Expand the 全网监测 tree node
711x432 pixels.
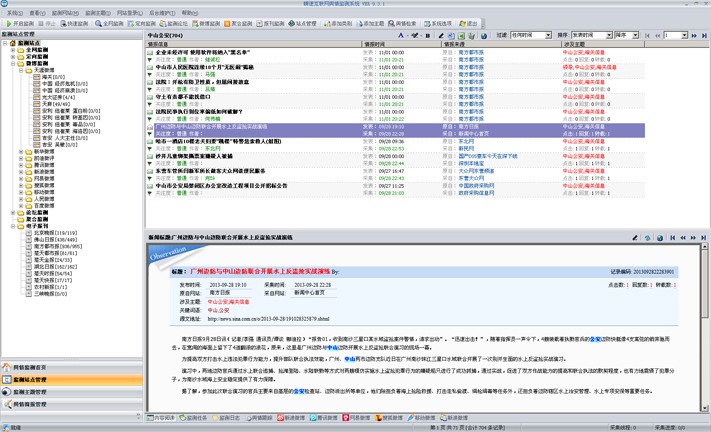(x=14, y=50)
